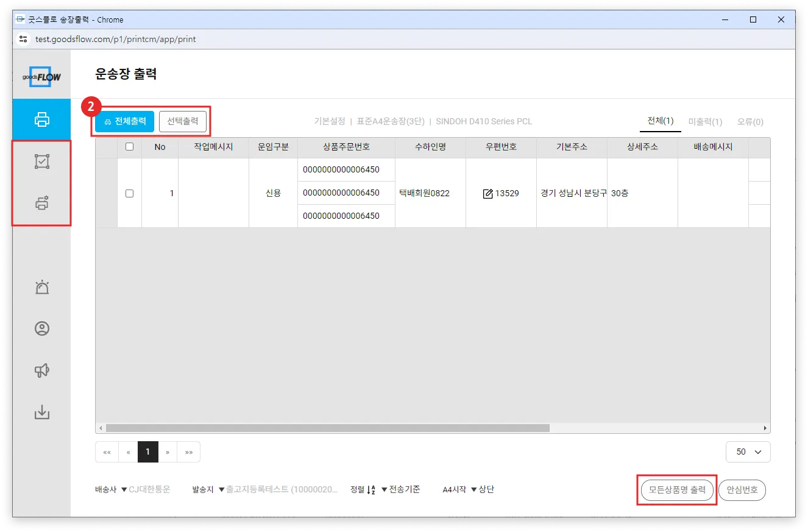Click the Chrome address bar URL

click(116, 39)
